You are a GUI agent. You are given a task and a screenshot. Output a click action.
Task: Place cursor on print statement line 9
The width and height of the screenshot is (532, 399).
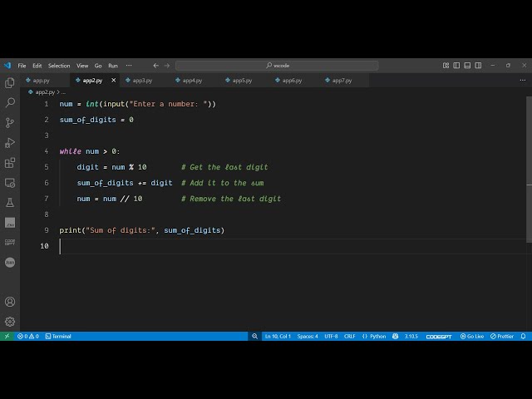(x=142, y=230)
